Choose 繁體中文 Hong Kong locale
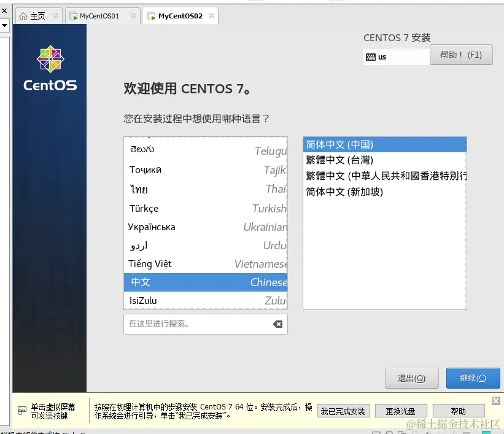The image size is (504, 434). 384,176
